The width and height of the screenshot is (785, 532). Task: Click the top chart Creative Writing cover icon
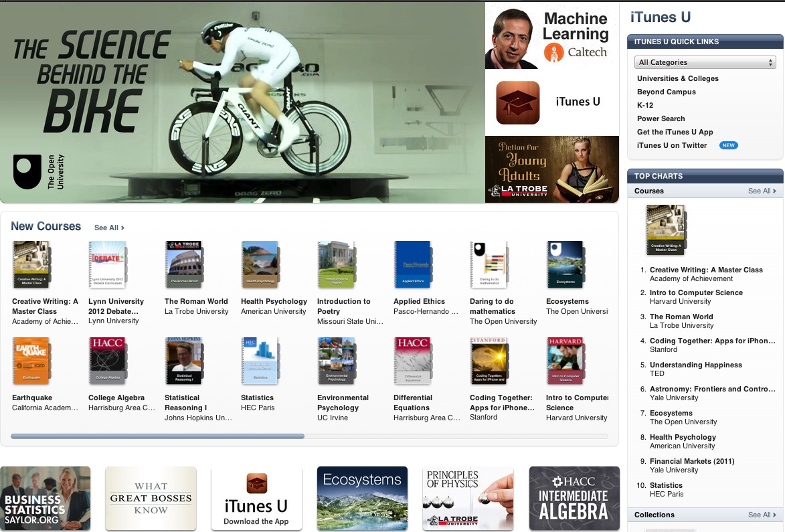pyautogui.click(x=665, y=230)
